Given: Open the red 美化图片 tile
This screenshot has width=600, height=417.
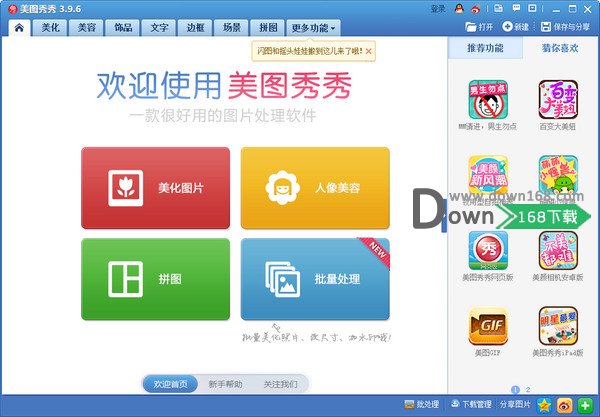Looking at the screenshot, I should pos(155,188).
